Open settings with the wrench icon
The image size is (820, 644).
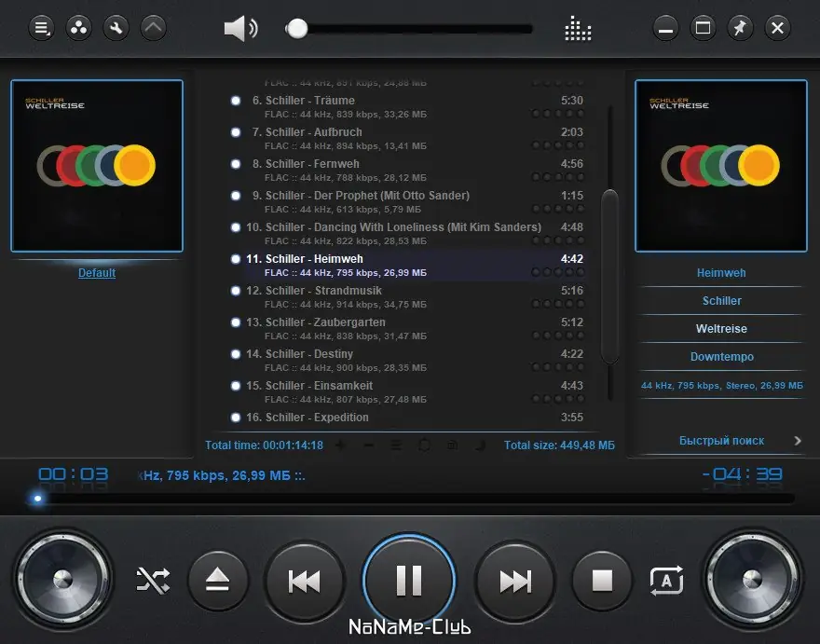tap(116, 28)
